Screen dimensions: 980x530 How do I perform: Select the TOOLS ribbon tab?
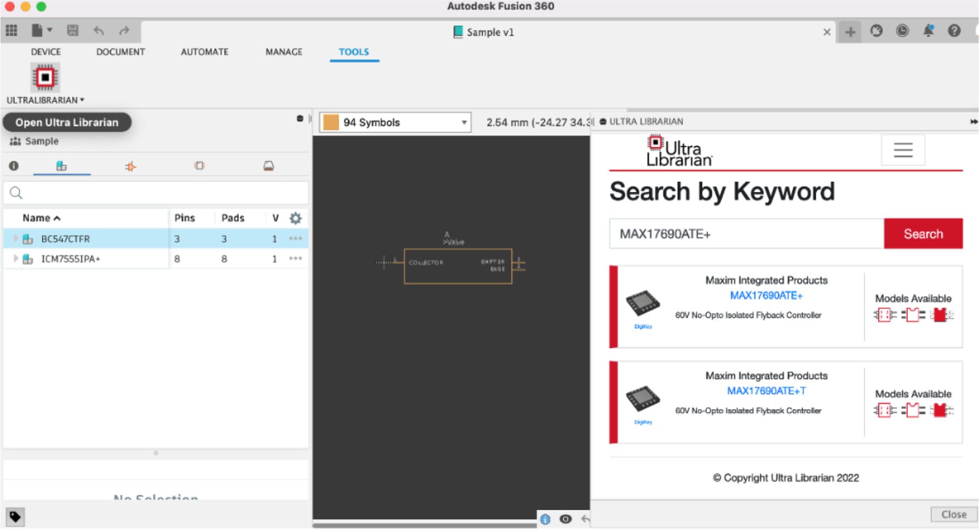(x=354, y=52)
